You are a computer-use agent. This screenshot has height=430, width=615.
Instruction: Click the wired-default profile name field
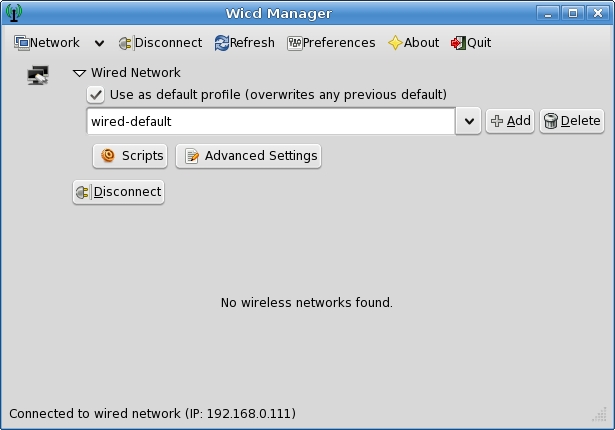point(270,121)
